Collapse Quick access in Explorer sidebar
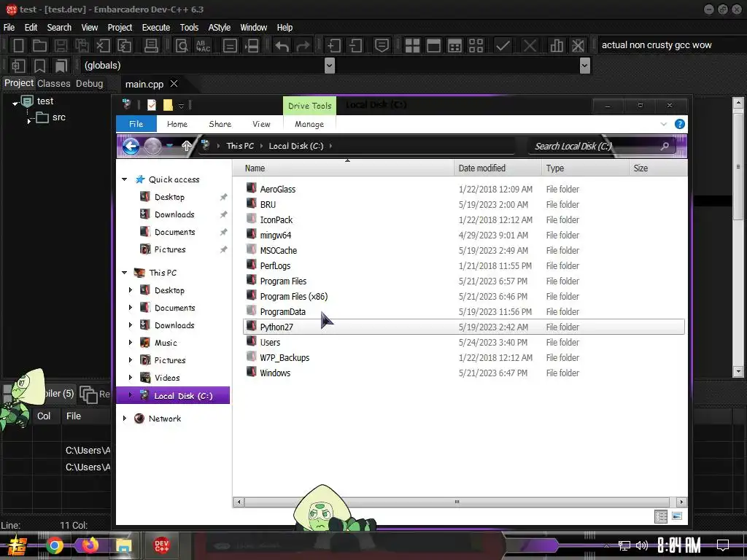Image resolution: width=747 pixels, height=560 pixels. (124, 179)
